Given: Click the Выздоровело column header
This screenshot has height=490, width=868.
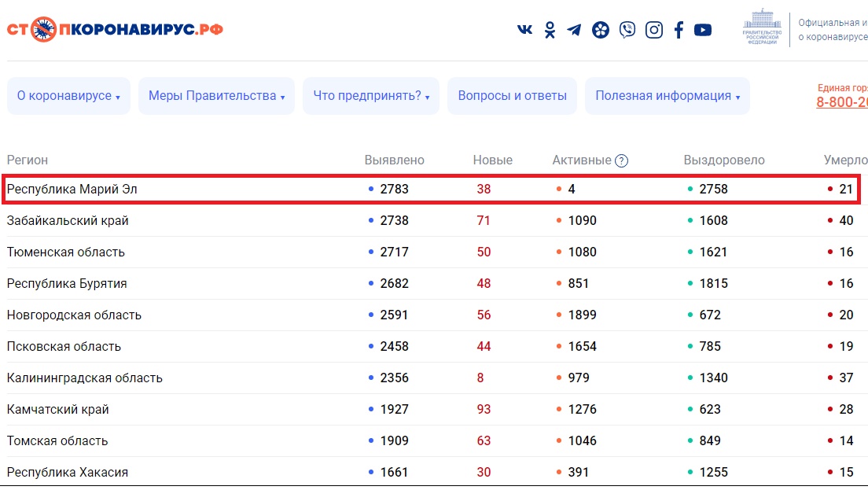Looking at the screenshot, I should click(x=723, y=160).
